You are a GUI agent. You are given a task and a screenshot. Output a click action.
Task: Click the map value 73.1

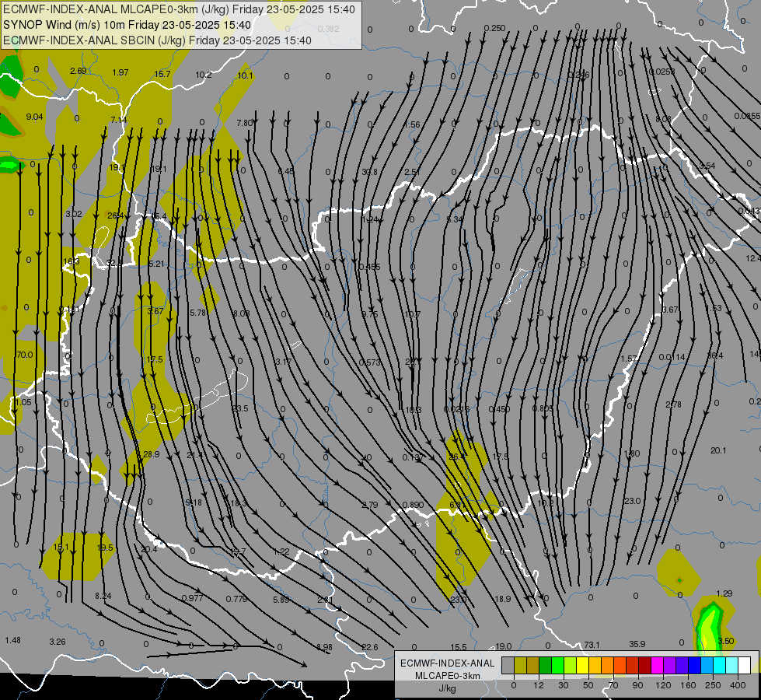point(592,645)
